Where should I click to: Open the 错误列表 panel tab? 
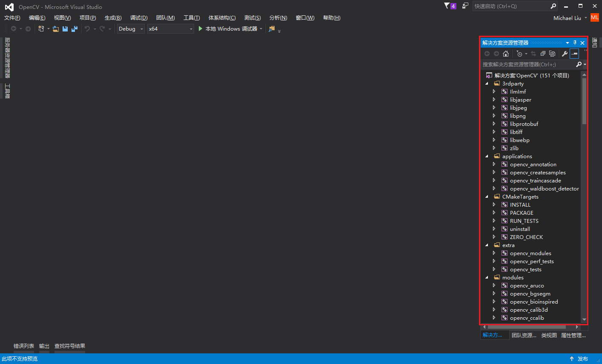click(24, 346)
